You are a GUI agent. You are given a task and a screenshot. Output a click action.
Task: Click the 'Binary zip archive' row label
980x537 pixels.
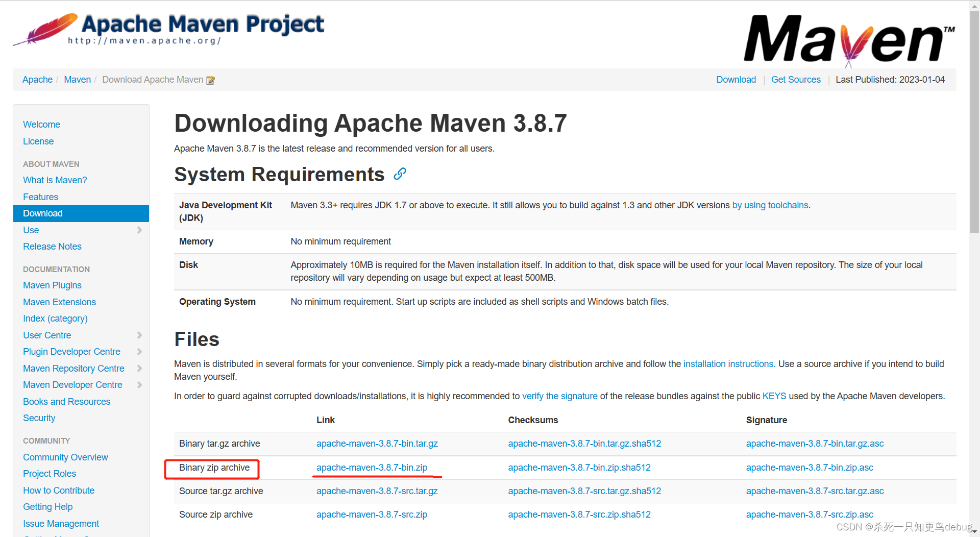[214, 468]
